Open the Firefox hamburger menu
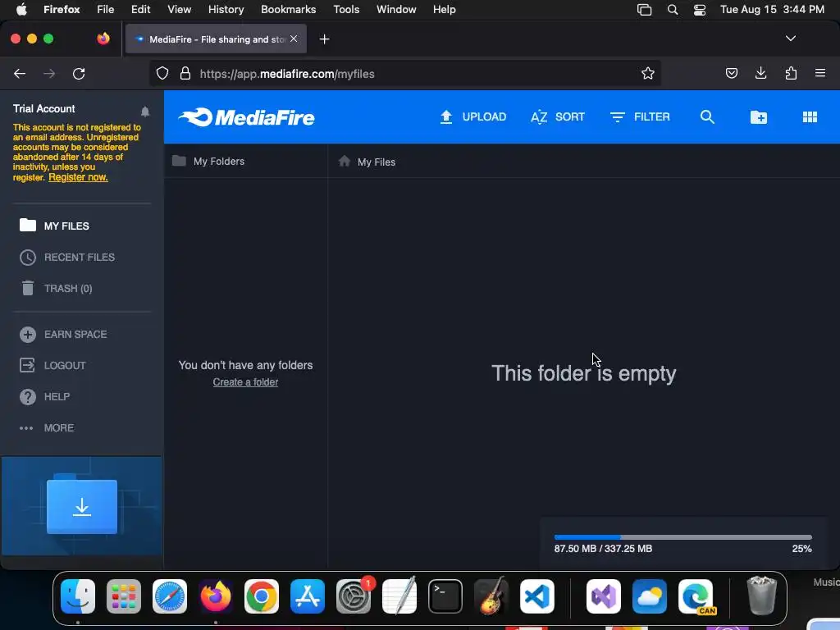This screenshot has height=630, width=840. (820, 73)
